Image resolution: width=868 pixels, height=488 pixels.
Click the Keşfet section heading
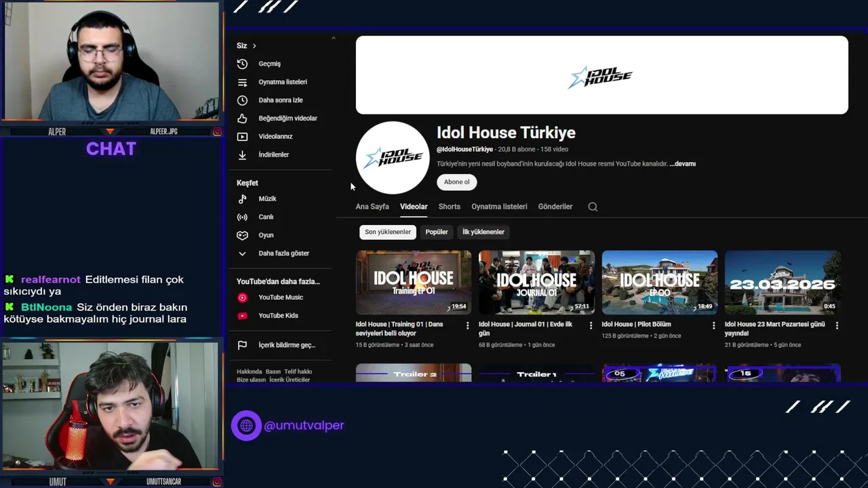248,183
